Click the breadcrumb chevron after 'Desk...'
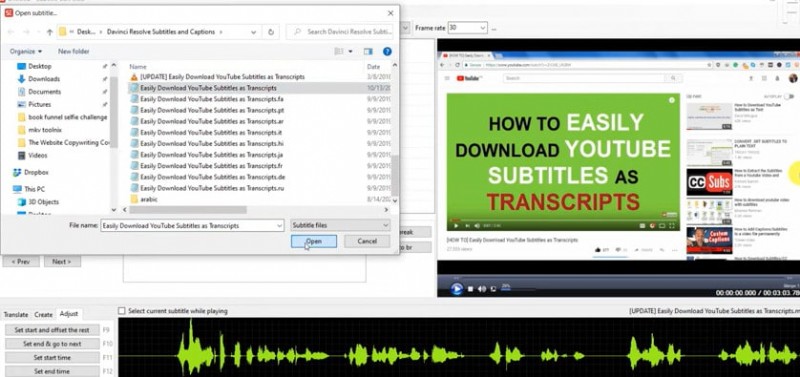This screenshot has width=800, height=377. click(101, 32)
